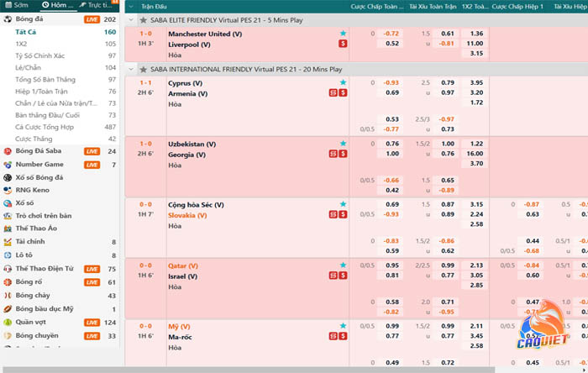
Task: Select Bàn thắng Đầu/ Cuối bet type
Action: 48,115
